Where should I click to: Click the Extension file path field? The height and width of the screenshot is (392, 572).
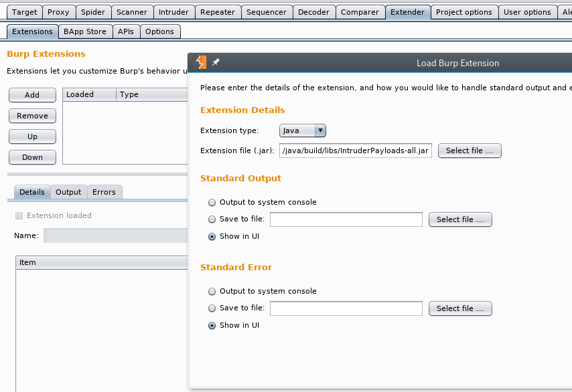coord(356,151)
